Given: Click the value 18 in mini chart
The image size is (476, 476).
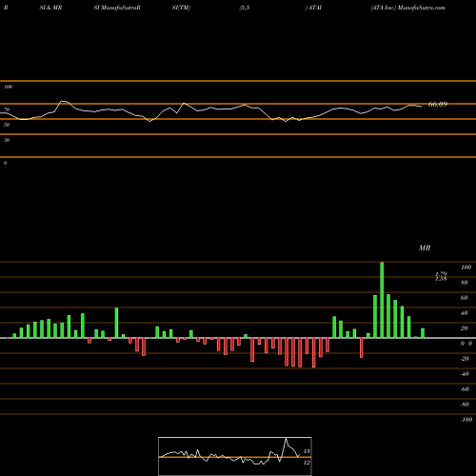Looking at the screenshot, I should coord(307,451).
